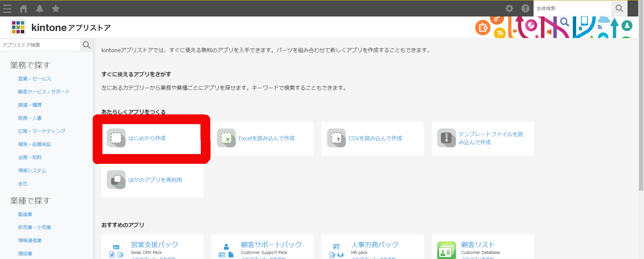644x259 pixels.
Task: Open the 調達・購買 category
Action: (x=30, y=105)
